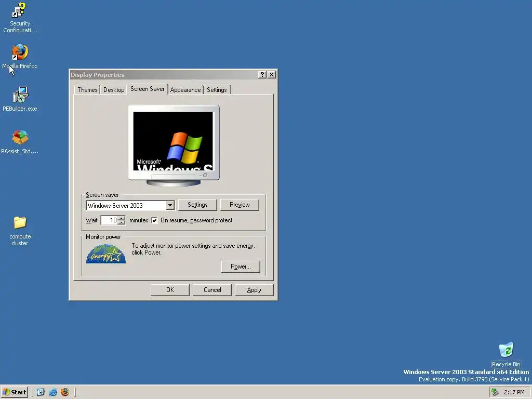Open the screen saver dropdown list

tap(170, 206)
